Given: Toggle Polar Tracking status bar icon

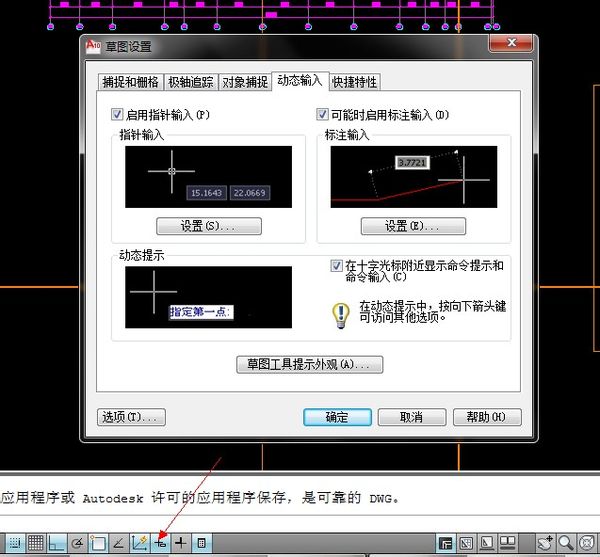Looking at the screenshot, I should point(78,542).
